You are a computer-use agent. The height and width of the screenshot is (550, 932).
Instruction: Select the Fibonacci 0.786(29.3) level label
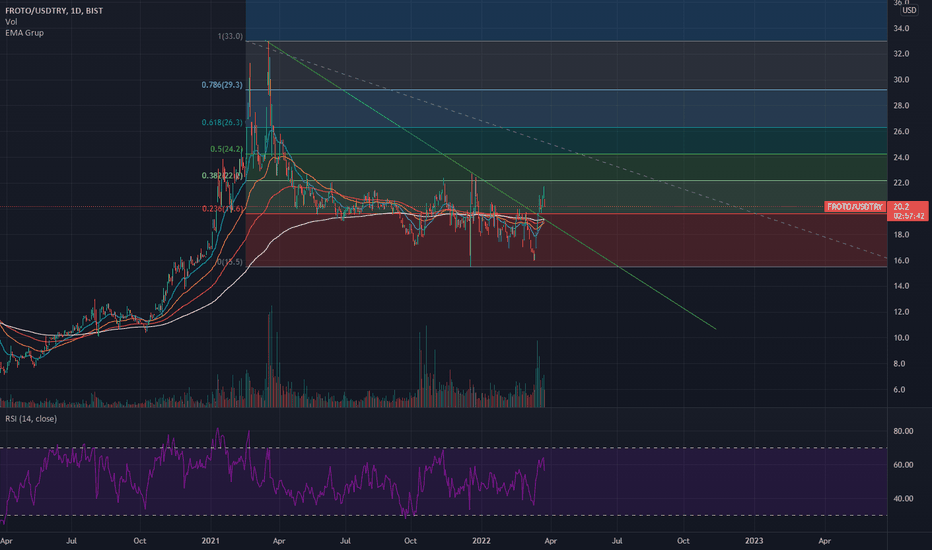(x=222, y=85)
